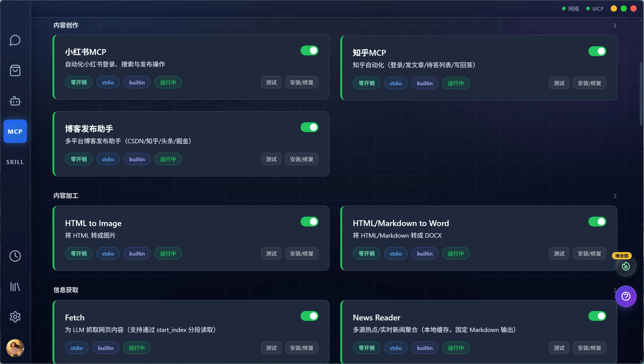Click the user avatar picture
Viewport: 644px width, 364px height.
[15, 348]
